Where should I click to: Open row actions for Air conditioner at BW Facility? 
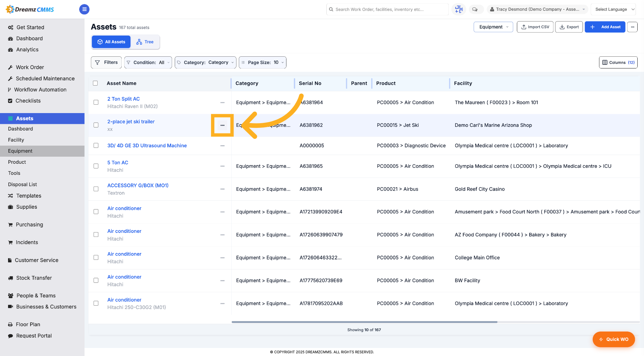222,281
